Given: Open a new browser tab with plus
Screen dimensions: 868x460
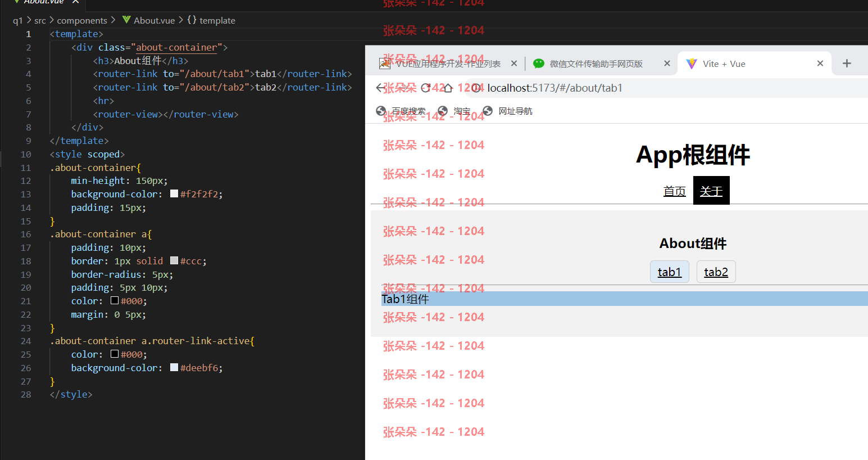Looking at the screenshot, I should (847, 64).
